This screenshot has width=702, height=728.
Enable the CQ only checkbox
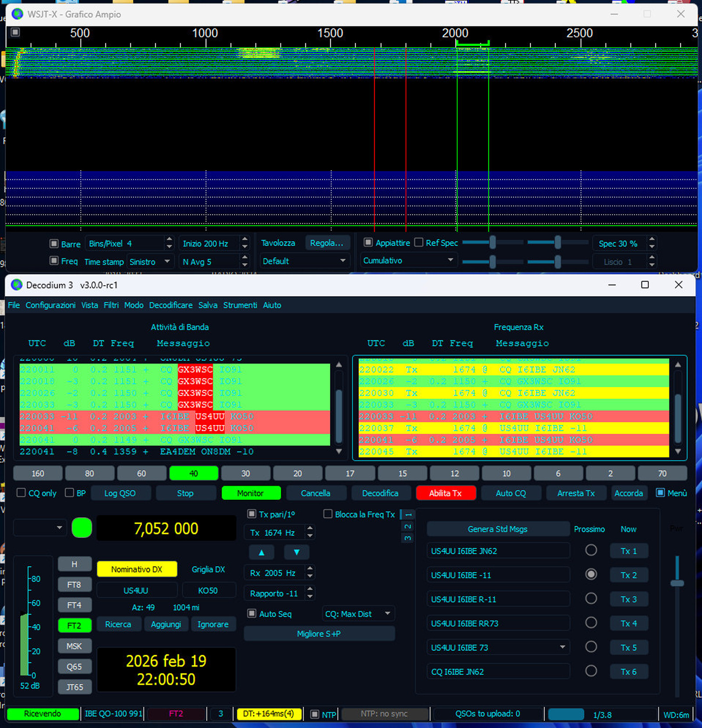(x=21, y=493)
